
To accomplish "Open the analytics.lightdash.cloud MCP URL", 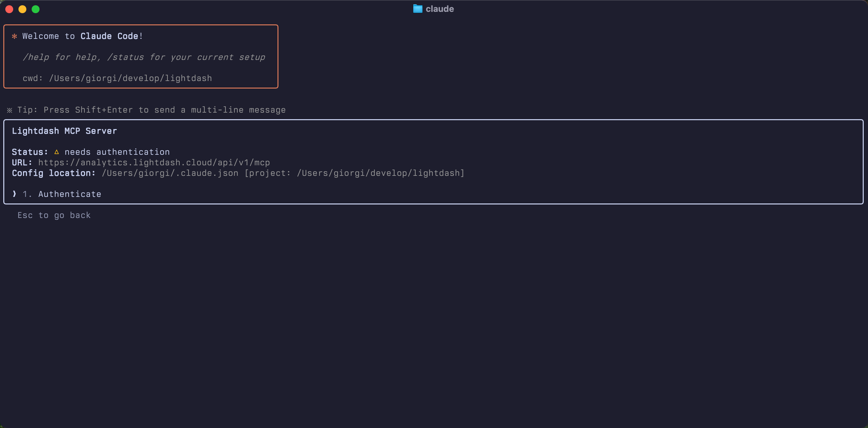I will (154, 163).
